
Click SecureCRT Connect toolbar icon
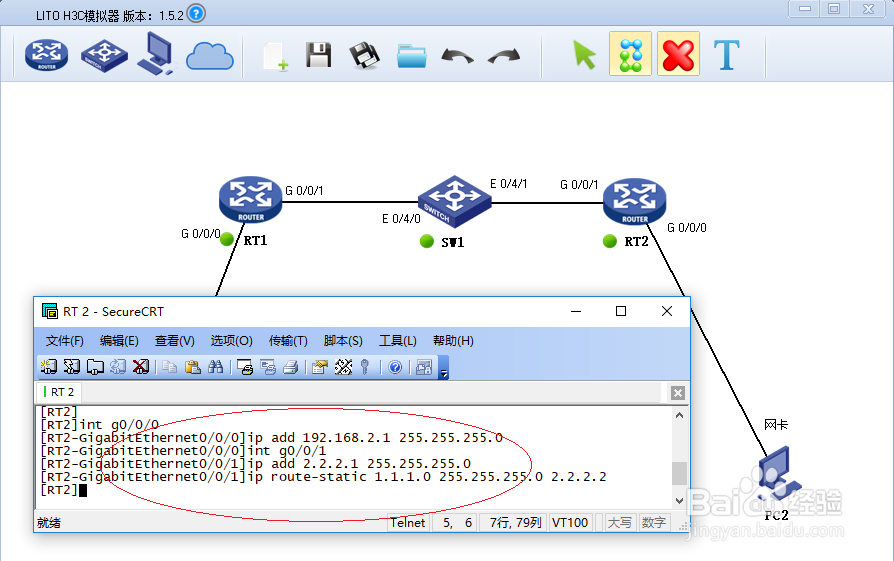click(49, 367)
